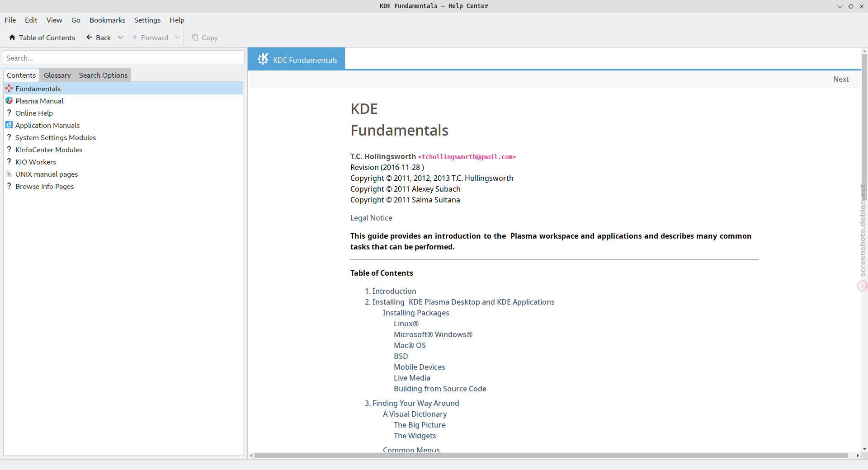Select Fundamentals in the contents tree
Viewport: 868px width, 470px height.
tap(123, 89)
